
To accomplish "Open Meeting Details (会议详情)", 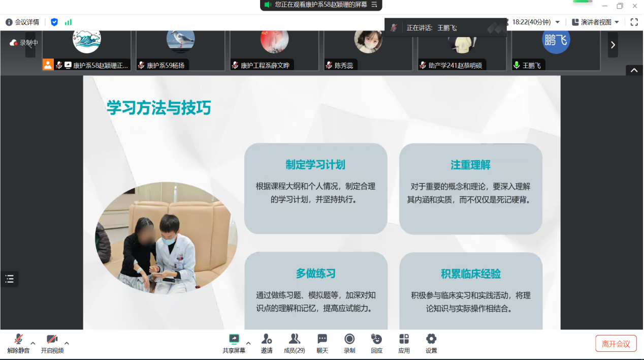I will 22,22.
